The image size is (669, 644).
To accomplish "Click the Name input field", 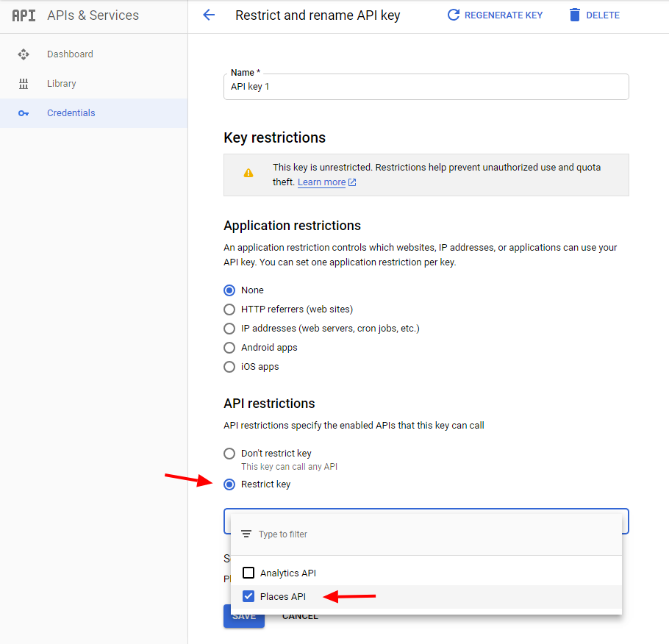I will point(426,87).
